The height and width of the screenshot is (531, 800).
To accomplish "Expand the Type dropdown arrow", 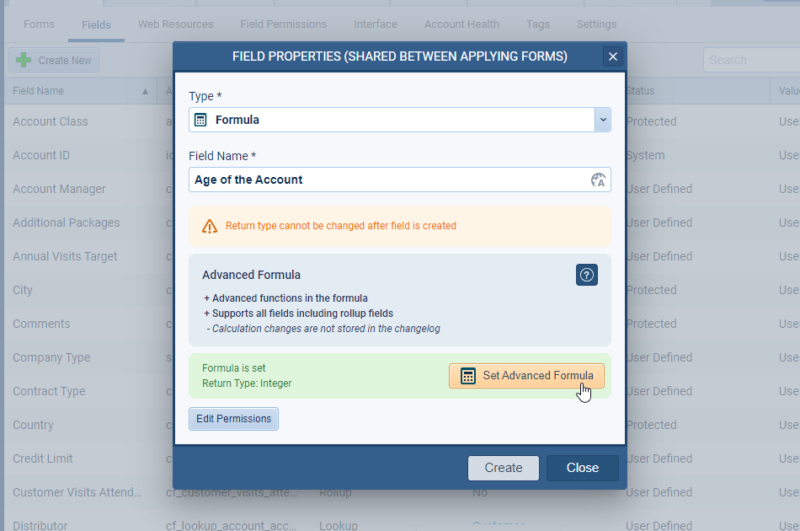I will (x=602, y=120).
